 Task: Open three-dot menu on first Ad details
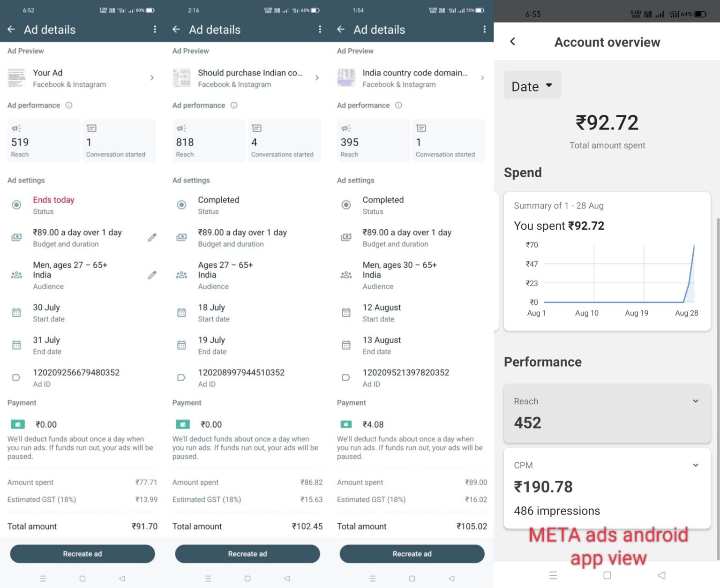(x=155, y=30)
